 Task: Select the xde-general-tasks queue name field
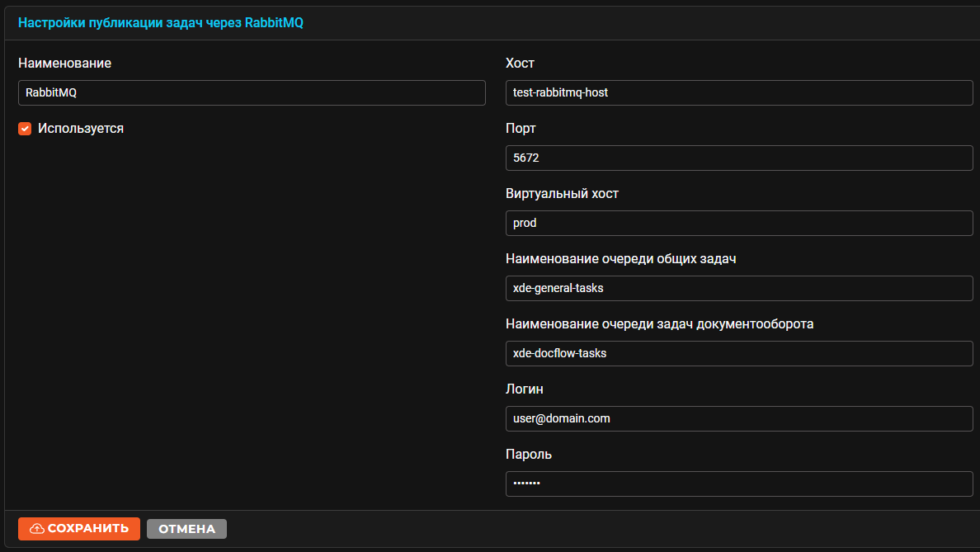pyautogui.click(x=739, y=288)
